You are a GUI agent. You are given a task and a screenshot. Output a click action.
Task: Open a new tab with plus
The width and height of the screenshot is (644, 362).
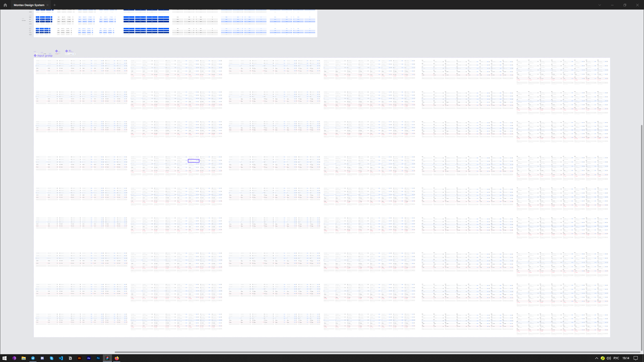coord(55,5)
